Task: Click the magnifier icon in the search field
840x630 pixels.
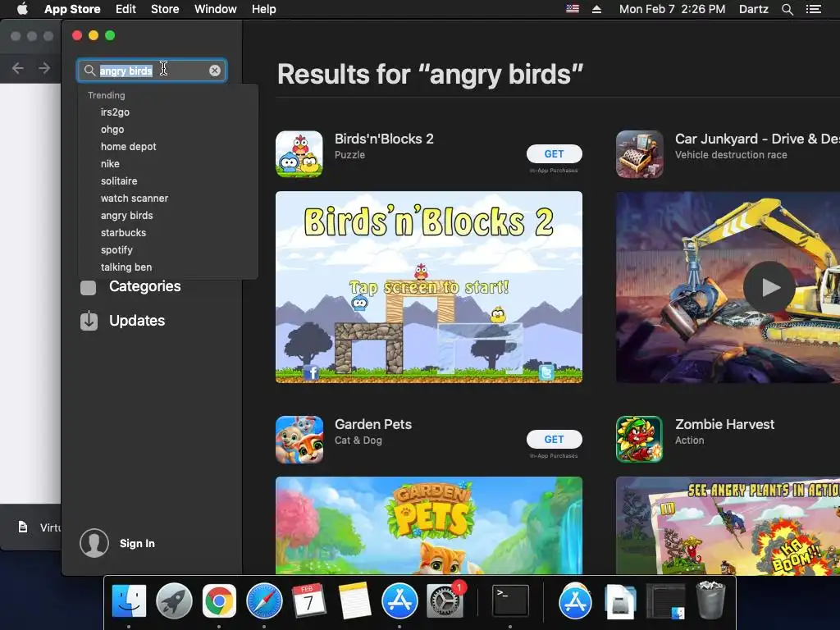Action: coord(90,71)
